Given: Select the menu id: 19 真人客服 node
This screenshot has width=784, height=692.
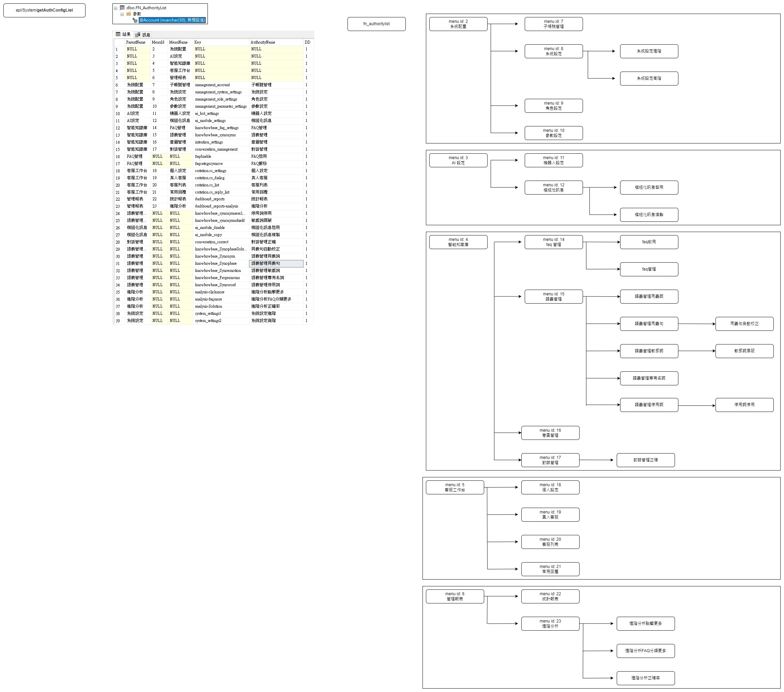Looking at the screenshot, I should click(550, 514).
